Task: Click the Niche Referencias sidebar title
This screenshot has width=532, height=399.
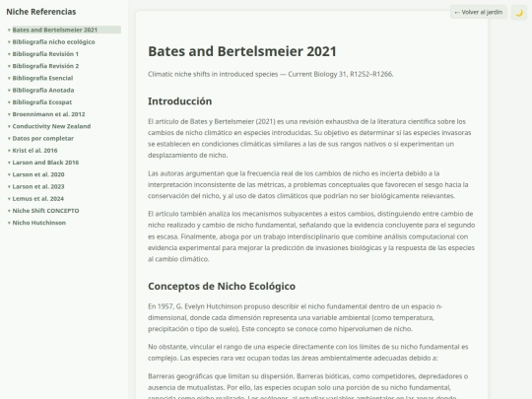Action: pos(41,12)
